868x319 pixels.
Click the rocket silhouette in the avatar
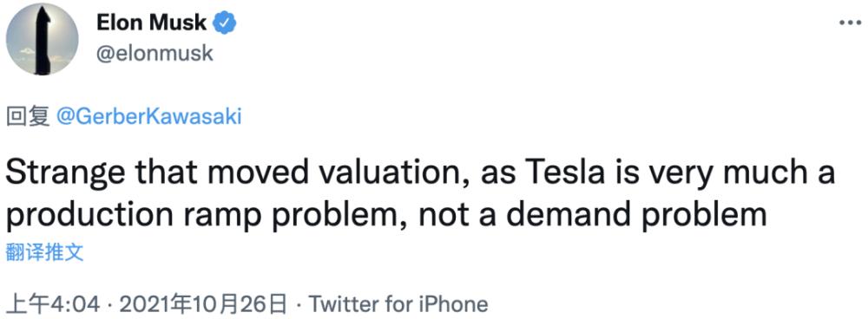(x=43, y=40)
